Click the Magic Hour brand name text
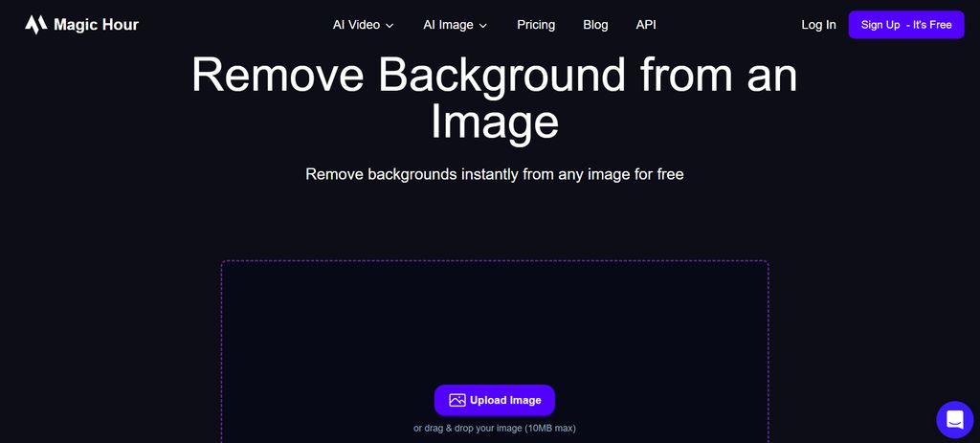This screenshot has width=980, height=443. (96, 25)
